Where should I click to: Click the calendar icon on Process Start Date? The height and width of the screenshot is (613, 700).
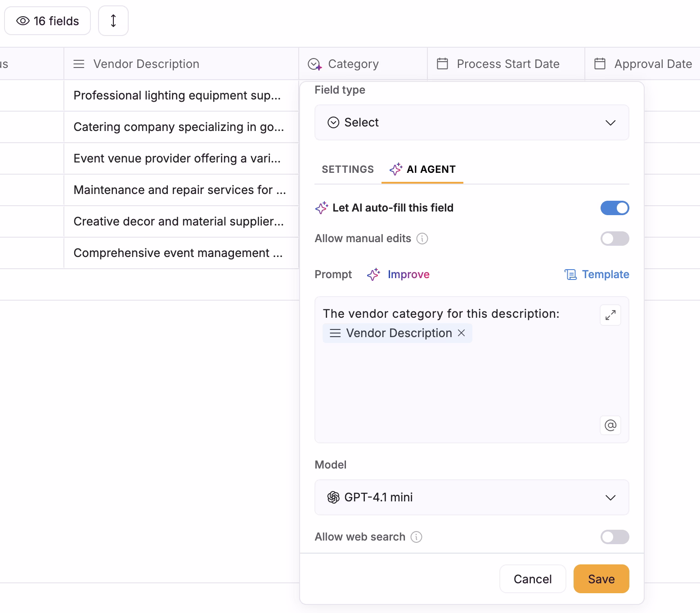443,63
